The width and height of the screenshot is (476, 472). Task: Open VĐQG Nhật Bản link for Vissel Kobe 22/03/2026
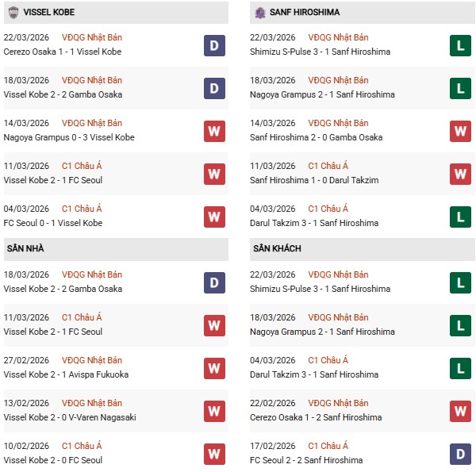pyautogui.click(x=92, y=37)
